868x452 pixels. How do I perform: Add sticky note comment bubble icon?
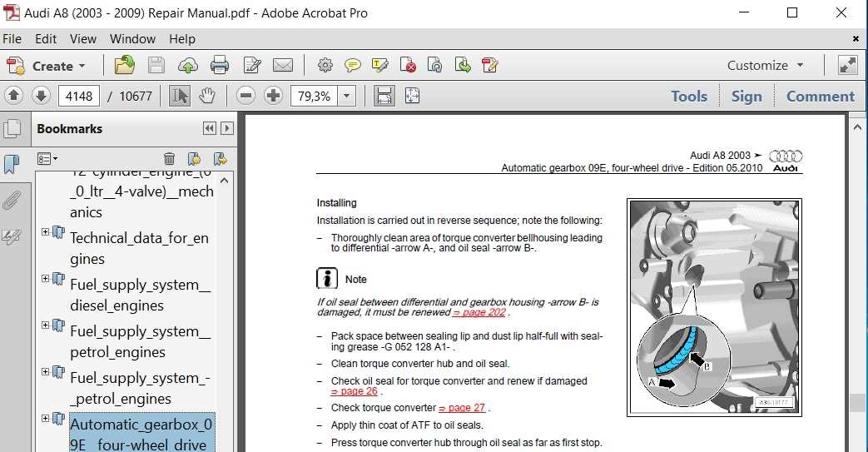click(353, 66)
